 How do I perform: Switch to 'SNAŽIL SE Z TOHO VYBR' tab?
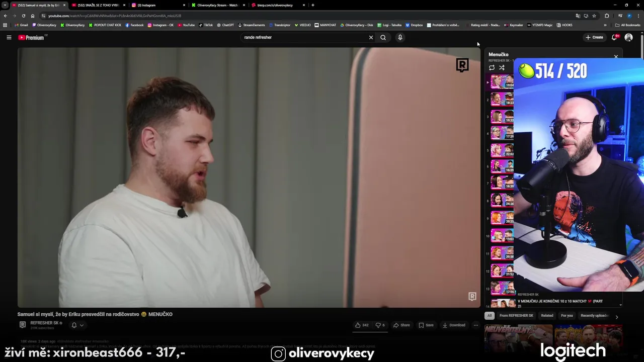point(98,5)
